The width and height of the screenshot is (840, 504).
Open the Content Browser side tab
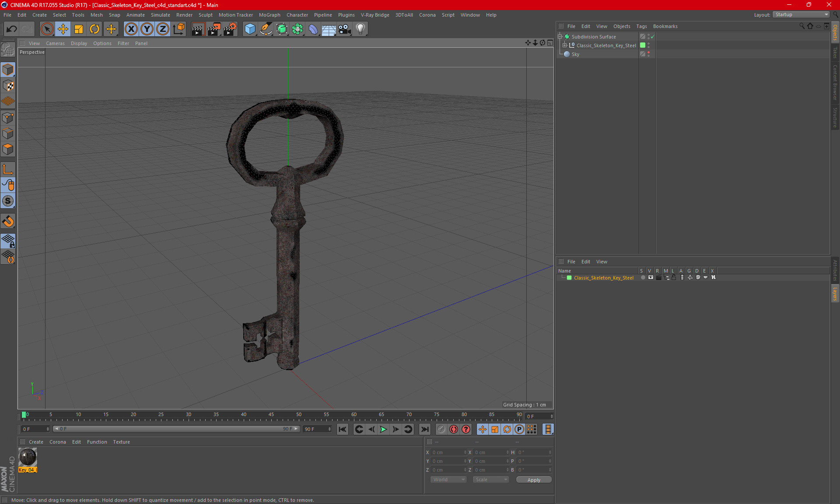tap(835, 82)
